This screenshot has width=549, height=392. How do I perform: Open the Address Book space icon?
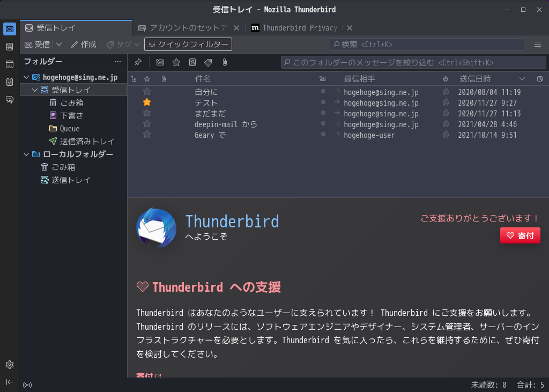coord(10,47)
